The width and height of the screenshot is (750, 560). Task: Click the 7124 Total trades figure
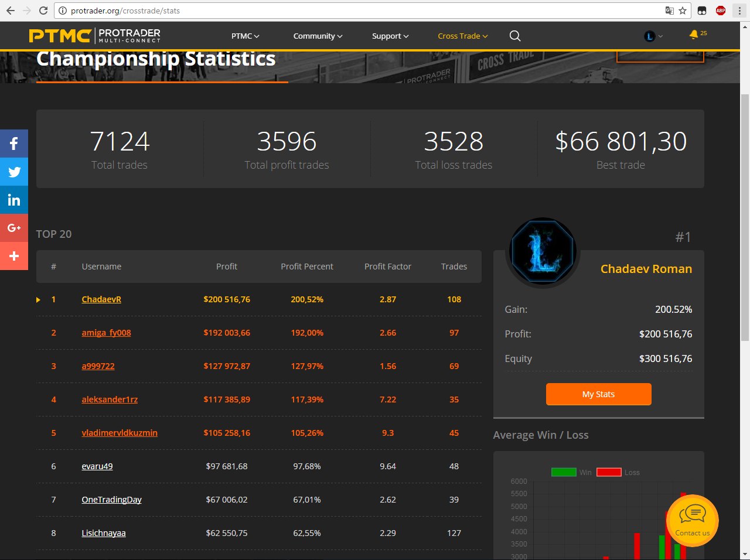coord(120,141)
